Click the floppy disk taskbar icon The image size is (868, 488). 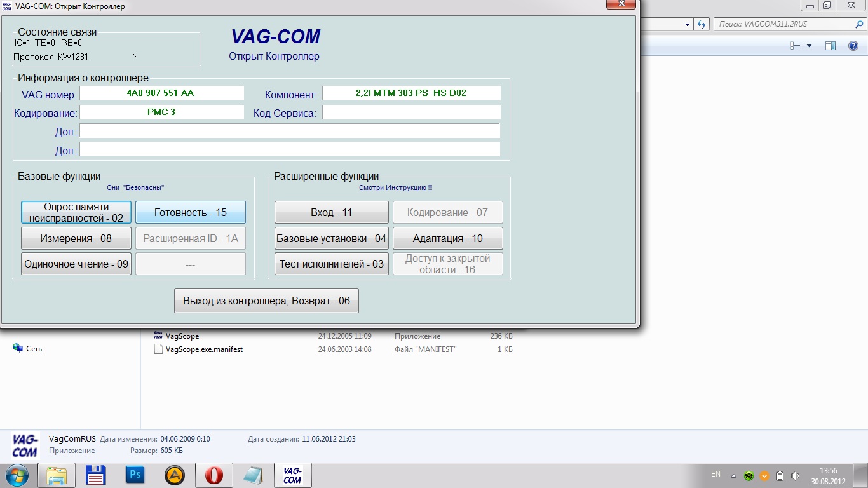[x=95, y=475]
